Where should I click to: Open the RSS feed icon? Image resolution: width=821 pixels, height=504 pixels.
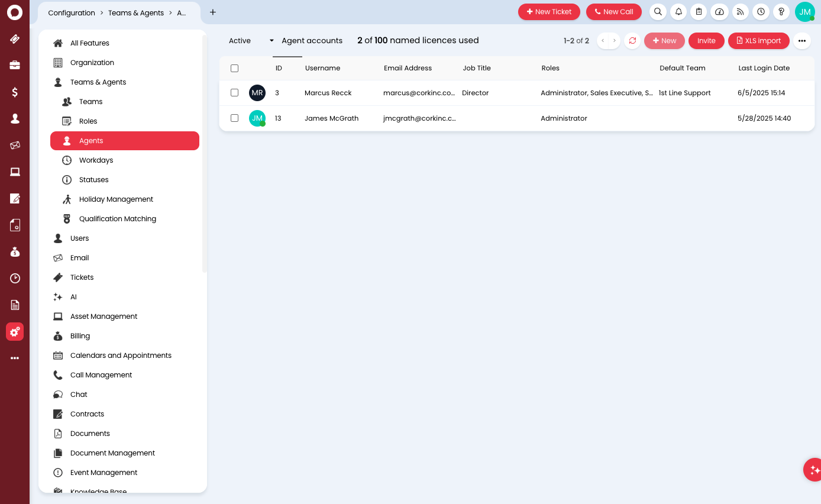coord(740,12)
